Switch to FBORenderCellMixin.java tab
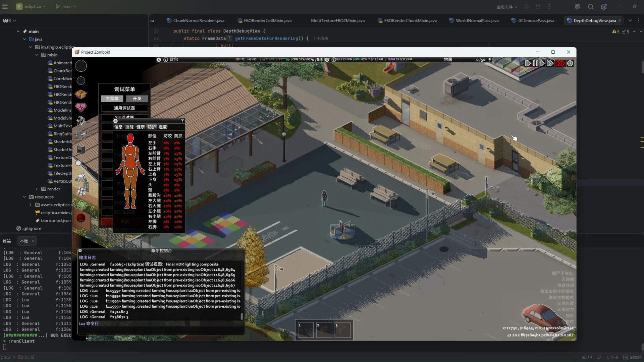The height and width of the screenshot is (362, 644). point(265,20)
